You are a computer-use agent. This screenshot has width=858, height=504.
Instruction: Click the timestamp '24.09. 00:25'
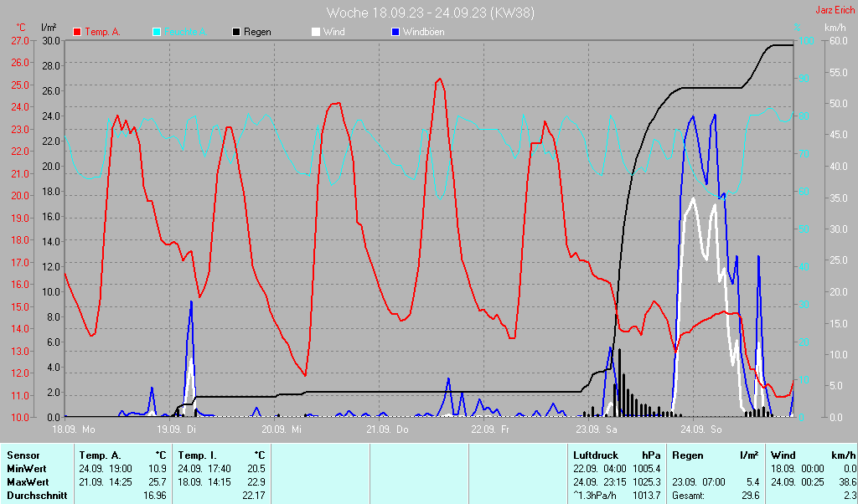(x=798, y=483)
